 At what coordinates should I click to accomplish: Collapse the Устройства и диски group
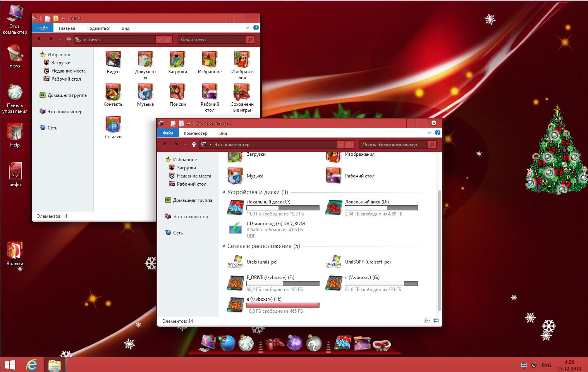224,192
